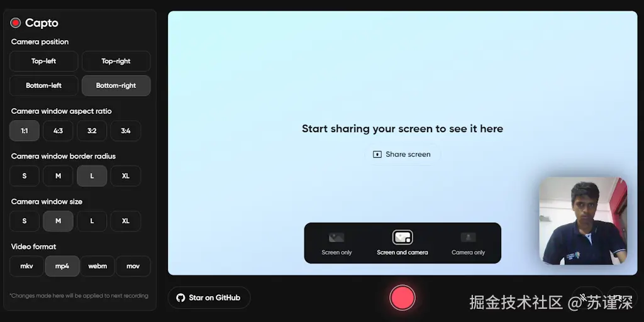Set camera window size to M

[58, 221]
